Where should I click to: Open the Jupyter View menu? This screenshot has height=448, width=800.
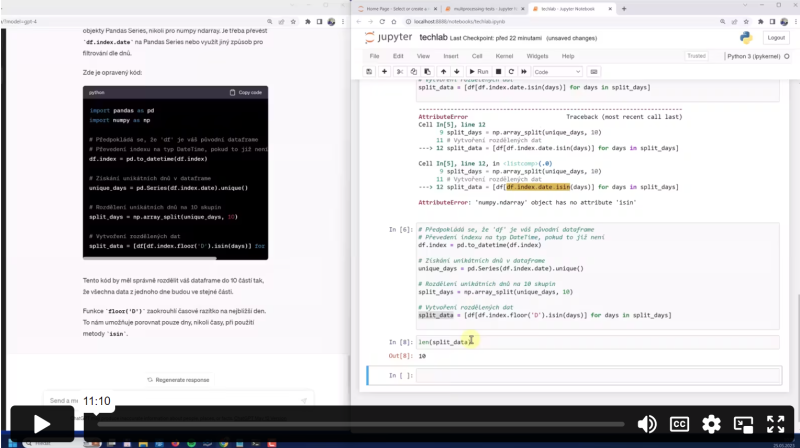pyautogui.click(x=423, y=56)
